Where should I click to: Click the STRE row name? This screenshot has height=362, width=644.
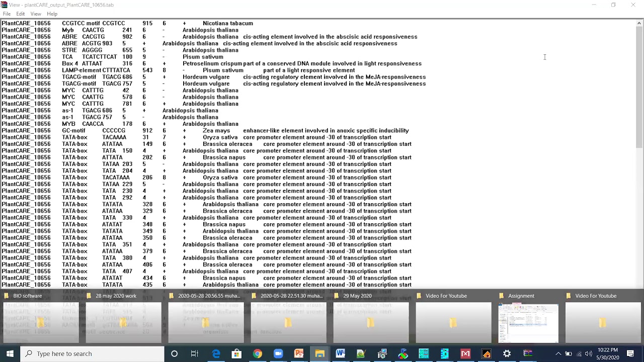pyautogui.click(x=69, y=50)
